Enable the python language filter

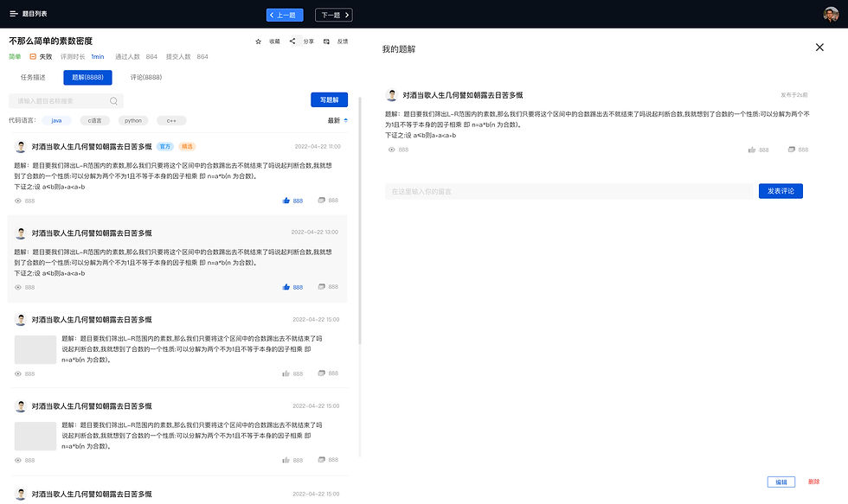[132, 121]
